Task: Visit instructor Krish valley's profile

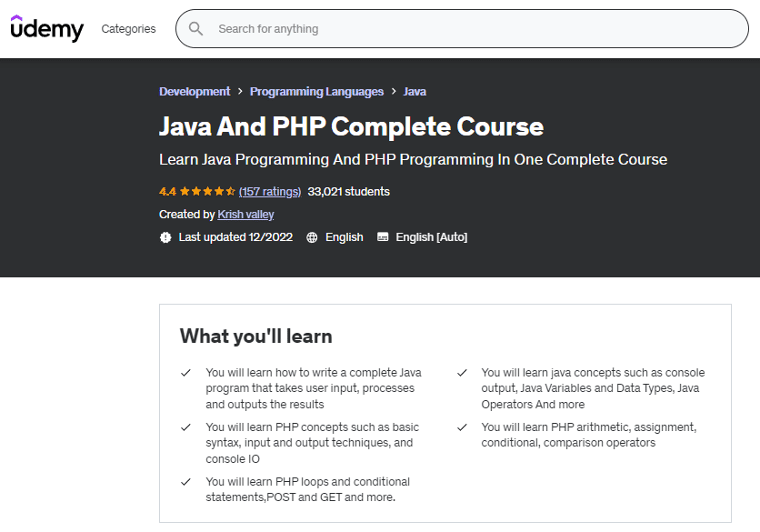Action: 245,215
